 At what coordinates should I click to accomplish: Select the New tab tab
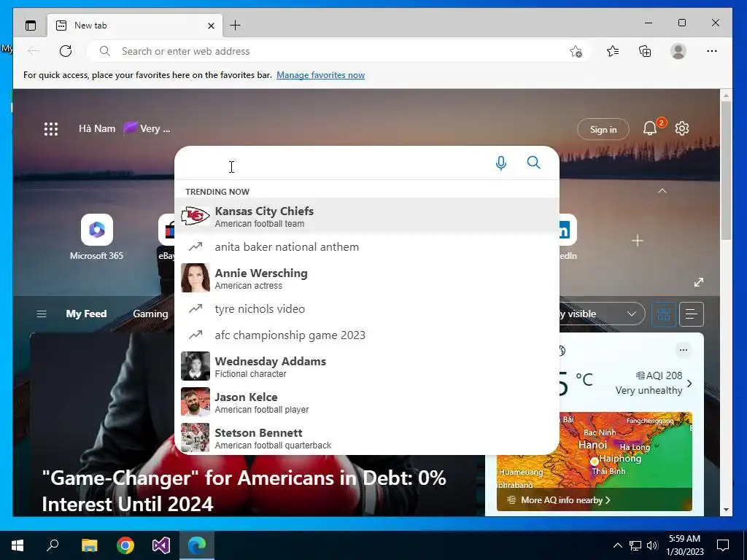coord(134,26)
